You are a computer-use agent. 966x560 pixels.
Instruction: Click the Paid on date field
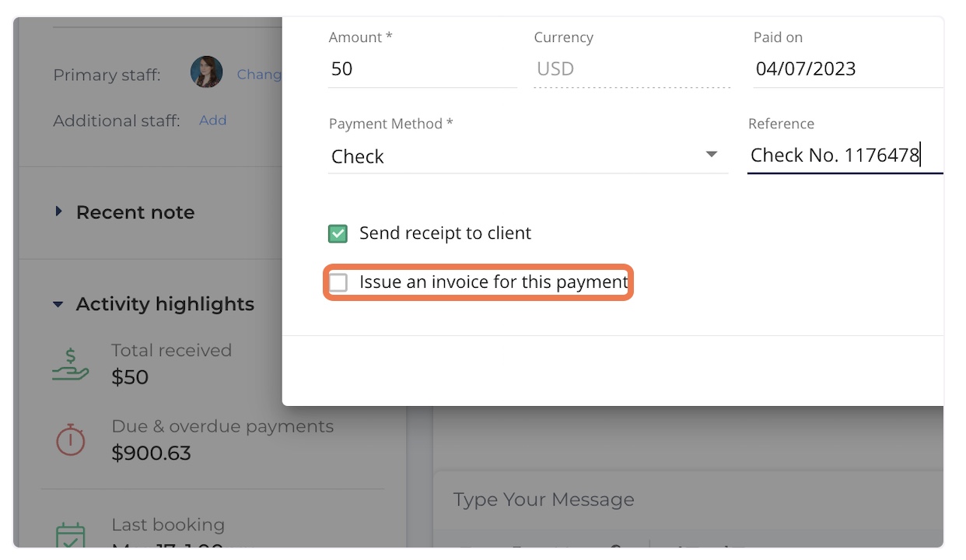pyautogui.click(x=848, y=68)
